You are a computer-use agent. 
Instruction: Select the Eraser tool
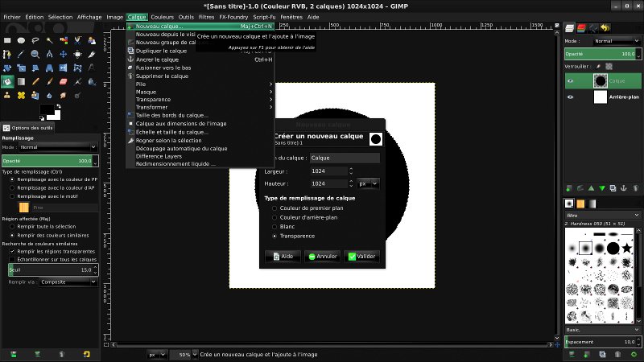click(64, 82)
